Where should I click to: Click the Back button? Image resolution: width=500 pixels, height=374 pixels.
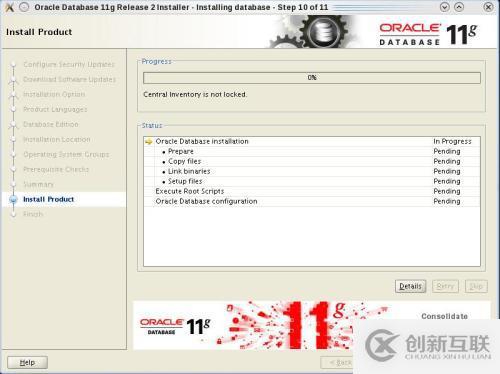(337, 362)
